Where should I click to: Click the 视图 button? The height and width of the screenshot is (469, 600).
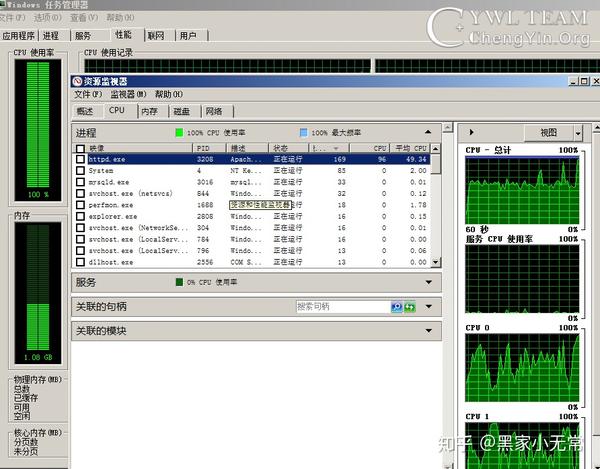[548, 133]
